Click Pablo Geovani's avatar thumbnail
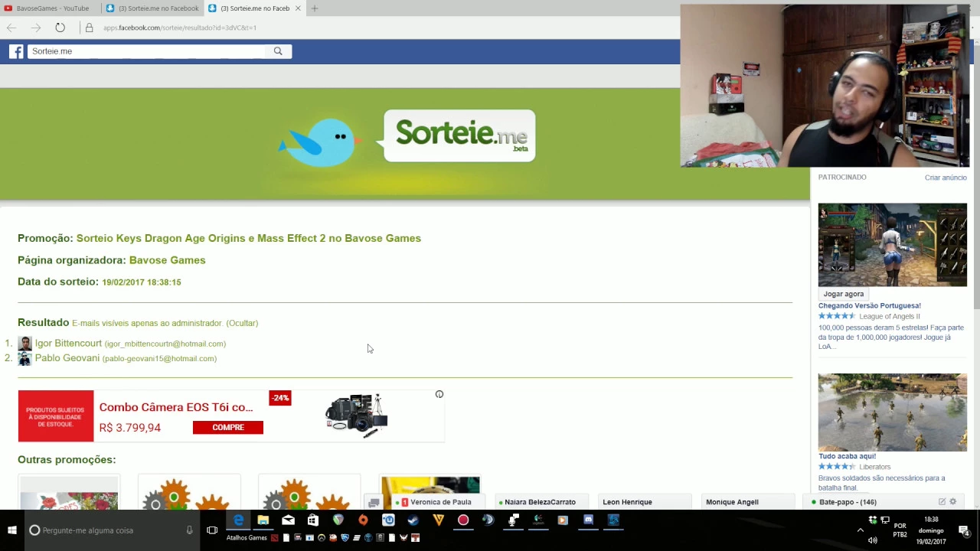 pos(24,358)
